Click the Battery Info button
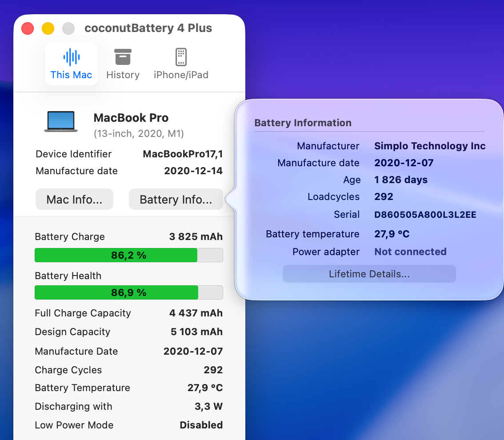This screenshot has height=440, width=504. click(176, 199)
